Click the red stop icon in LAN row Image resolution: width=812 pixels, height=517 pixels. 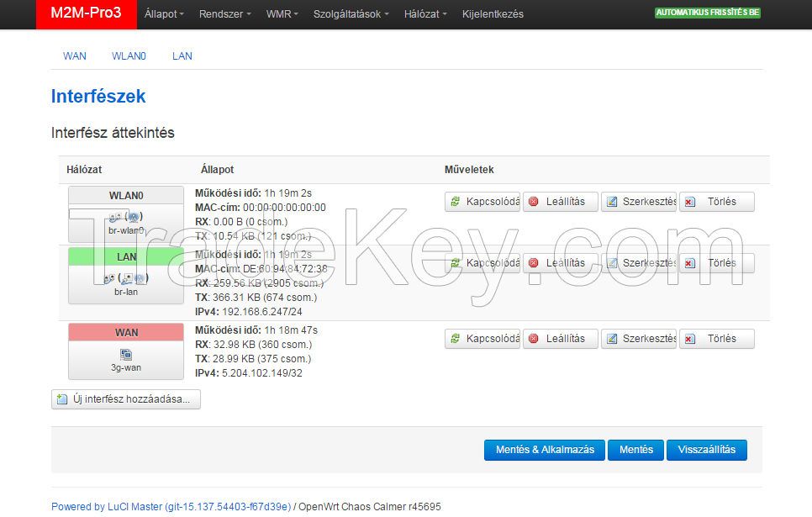coord(533,263)
